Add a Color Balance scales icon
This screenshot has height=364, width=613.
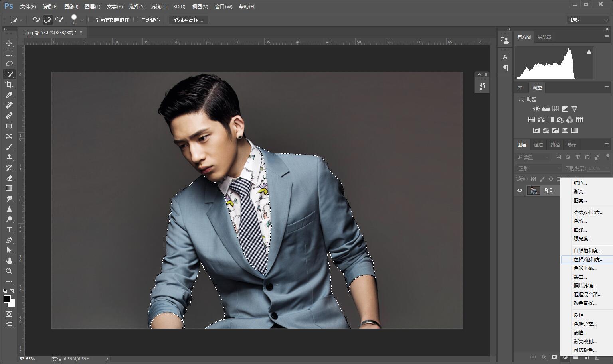[x=541, y=120]
